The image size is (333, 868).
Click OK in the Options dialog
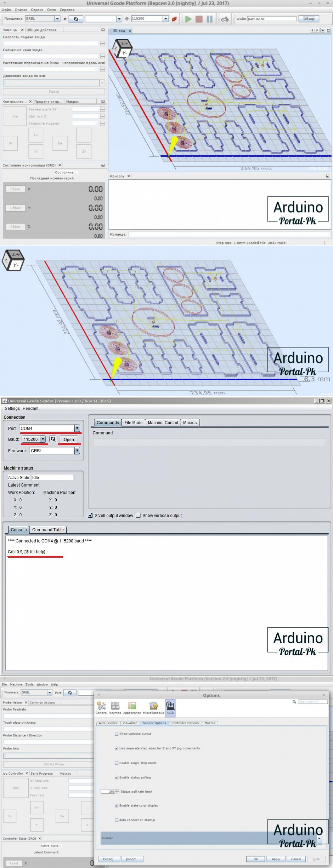(256, 859)
